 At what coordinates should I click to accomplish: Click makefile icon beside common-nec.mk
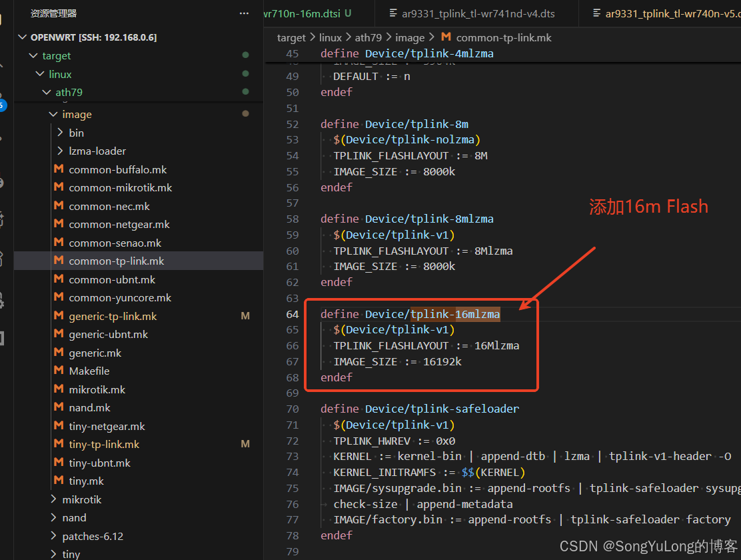[59, 205]
